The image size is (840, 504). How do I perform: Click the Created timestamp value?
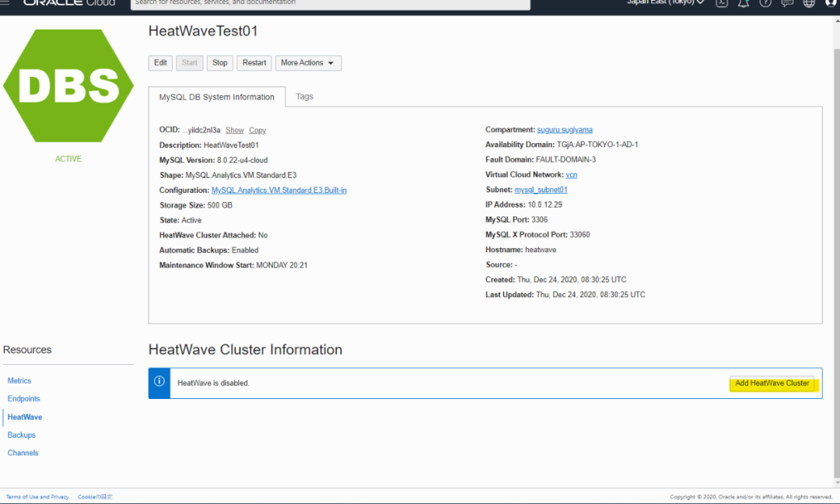[572, 279]
